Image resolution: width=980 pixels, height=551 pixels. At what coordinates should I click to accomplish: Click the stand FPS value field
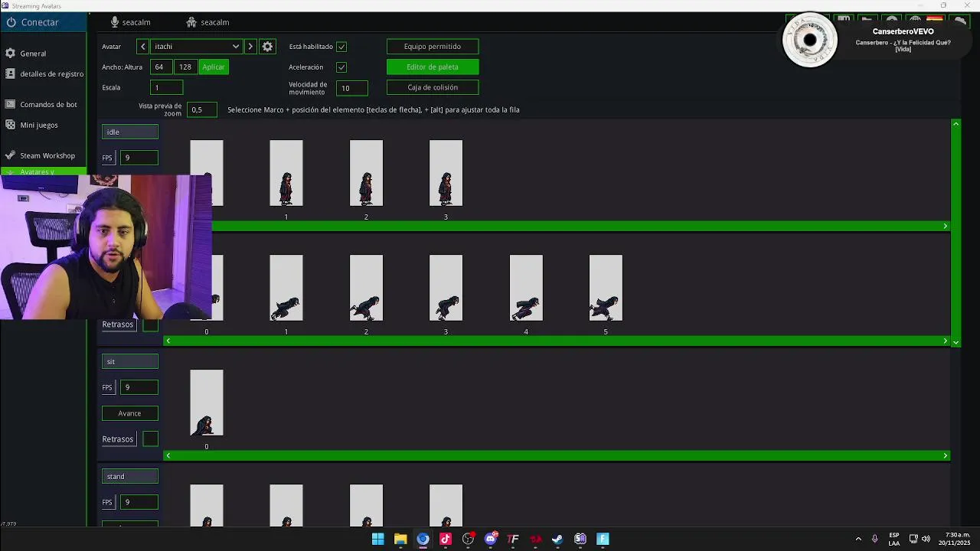[140, 502]
